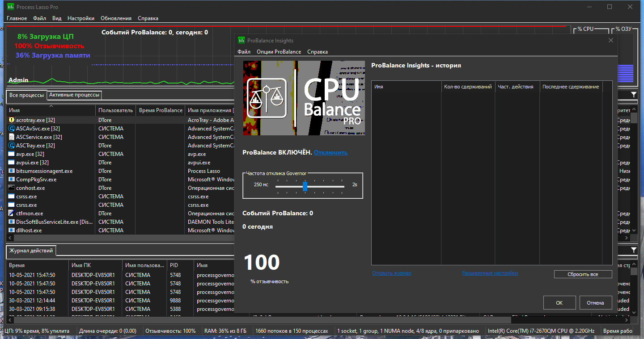Select the ctfmon.exe process icon

pos(12,213)
